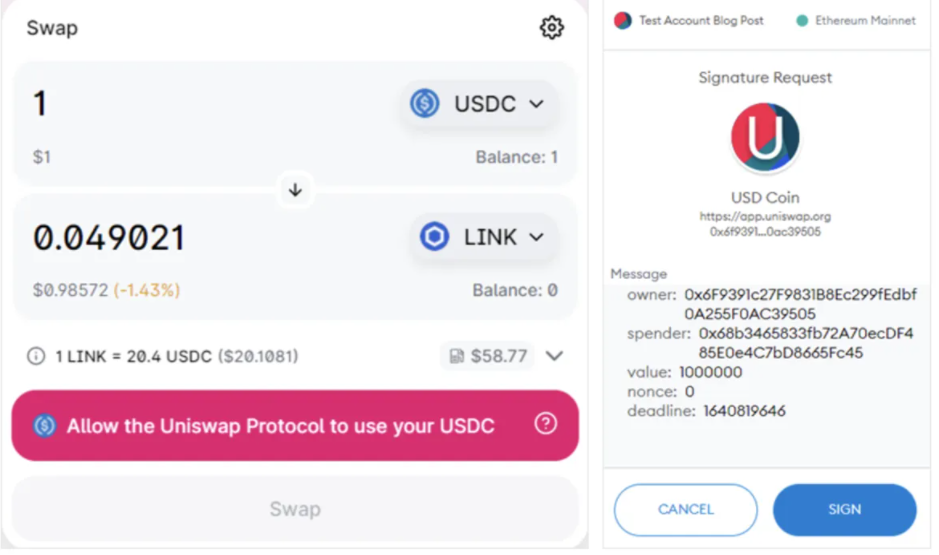The height and width of the screenshot is (555, 939).
Task: Select the Ethereum Mainnet network indicator
Action: (856, 21)
